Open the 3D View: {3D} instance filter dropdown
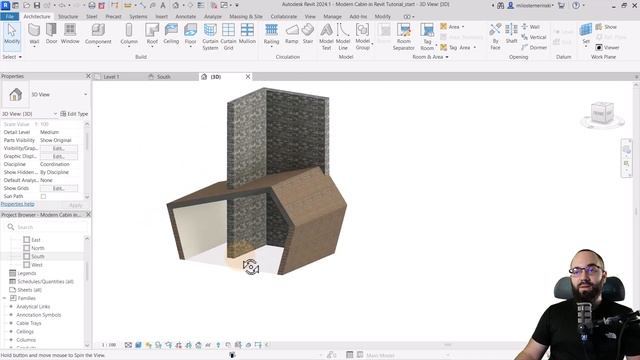This screenshot has width=640, height=360. pos(55,114)
